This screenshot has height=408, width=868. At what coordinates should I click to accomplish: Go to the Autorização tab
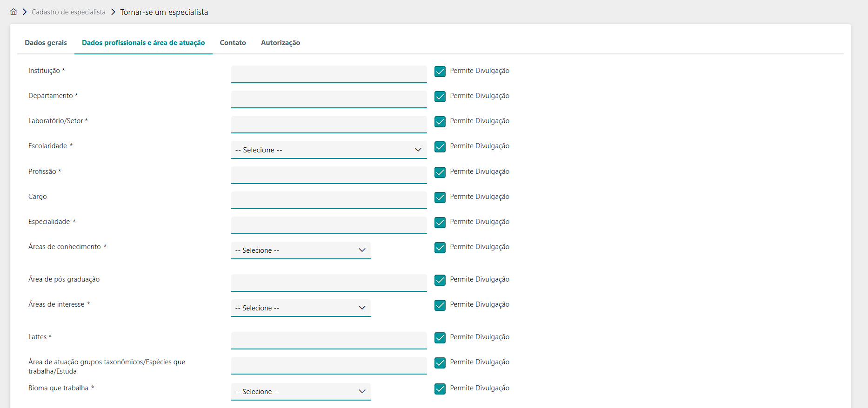pos(280,43)
